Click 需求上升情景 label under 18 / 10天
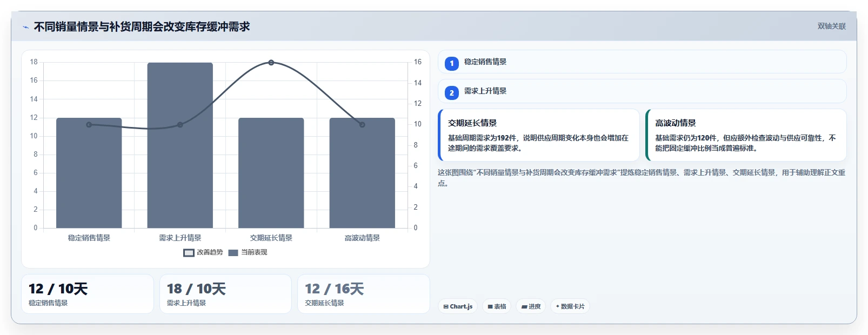Screen dimensions: 868x335 186,303
